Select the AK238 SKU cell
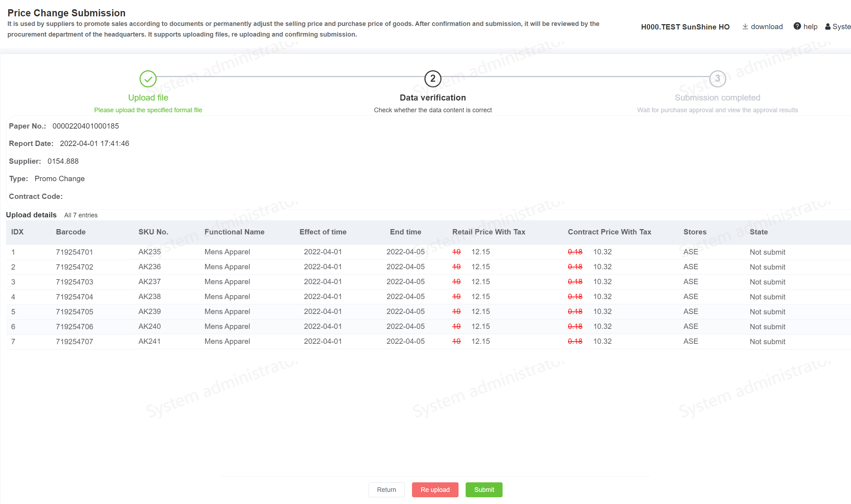Screen dimensions: 851x504 pos(150,297)
